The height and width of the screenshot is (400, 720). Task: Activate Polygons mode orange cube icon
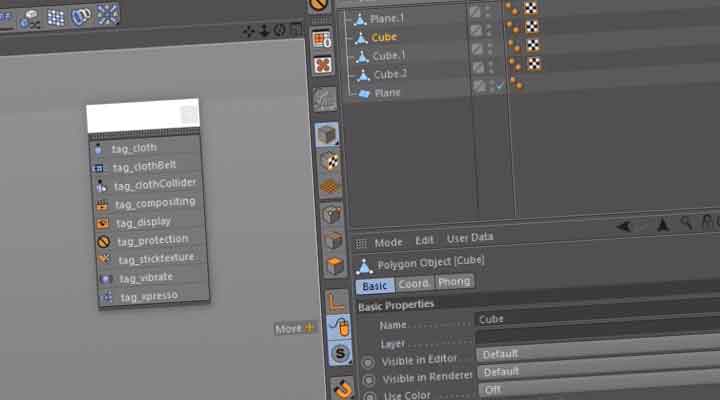pos(335,266)
